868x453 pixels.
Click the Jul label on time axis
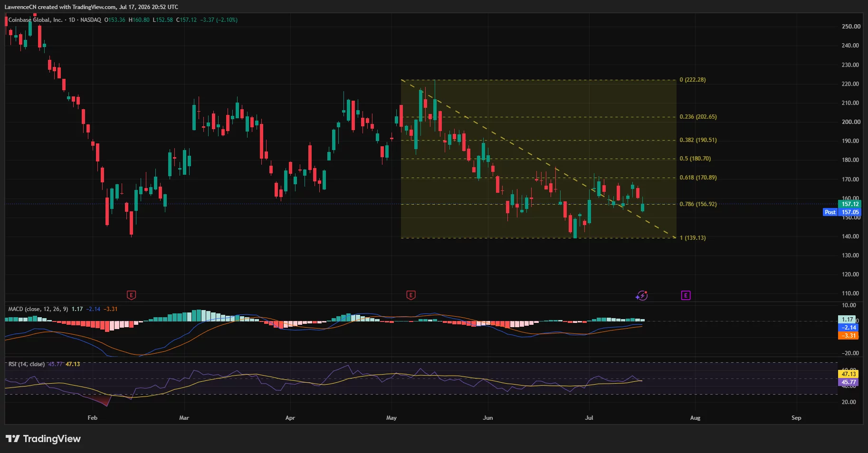[589, 418]
